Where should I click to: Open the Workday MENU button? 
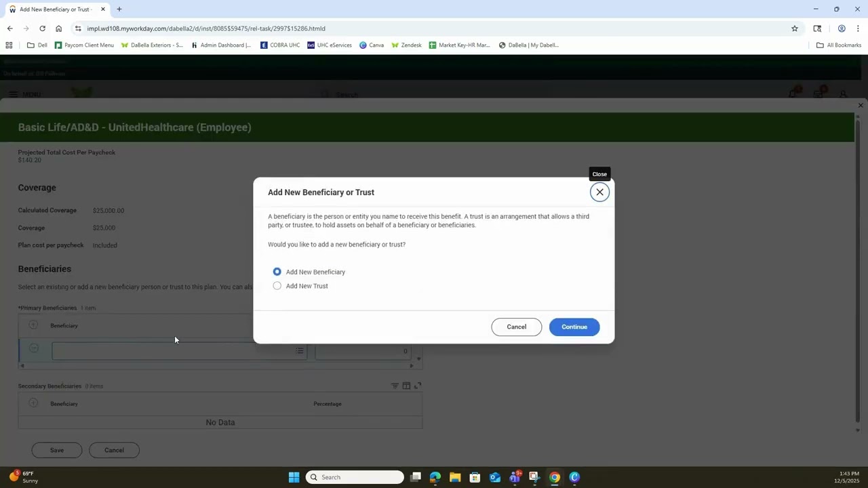click(x=24, y=94)
